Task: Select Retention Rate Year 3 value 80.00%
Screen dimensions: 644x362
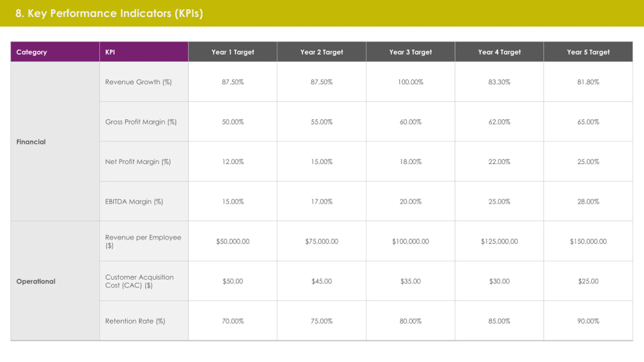Action: pyautogui.click(x=411, y=321)
